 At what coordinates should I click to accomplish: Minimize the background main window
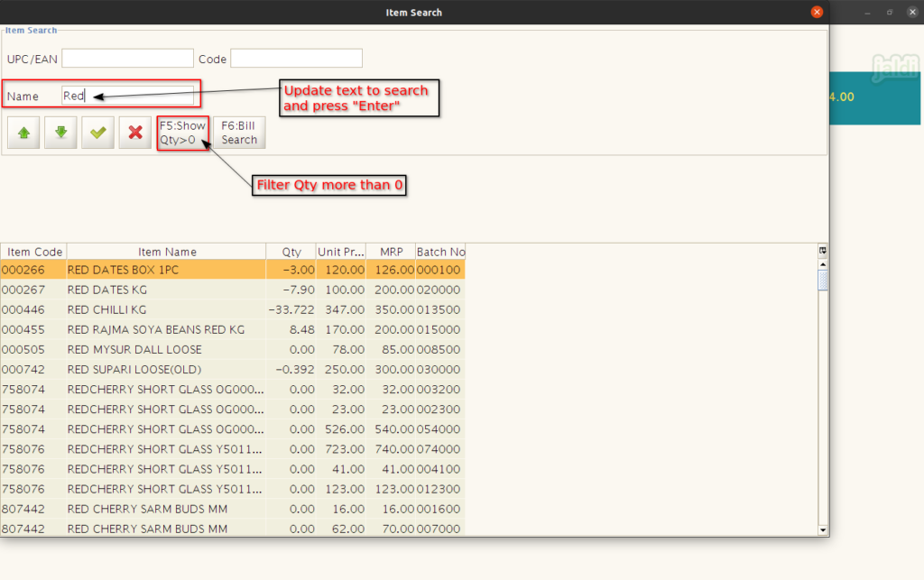[x=867, y=13]
